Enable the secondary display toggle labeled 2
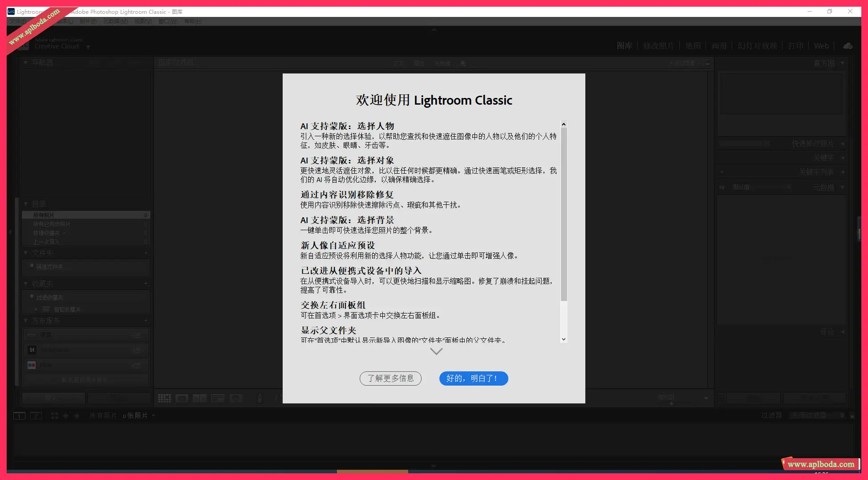Screen dimensions: 868x480 36,415
